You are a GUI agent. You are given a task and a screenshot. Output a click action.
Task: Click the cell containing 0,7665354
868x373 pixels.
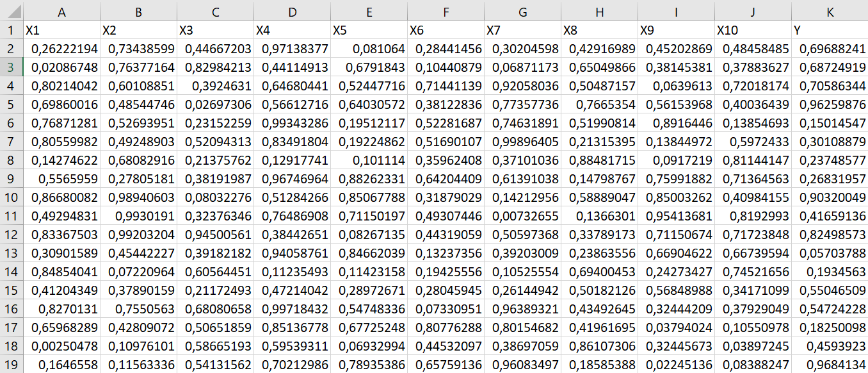[599, 104]
